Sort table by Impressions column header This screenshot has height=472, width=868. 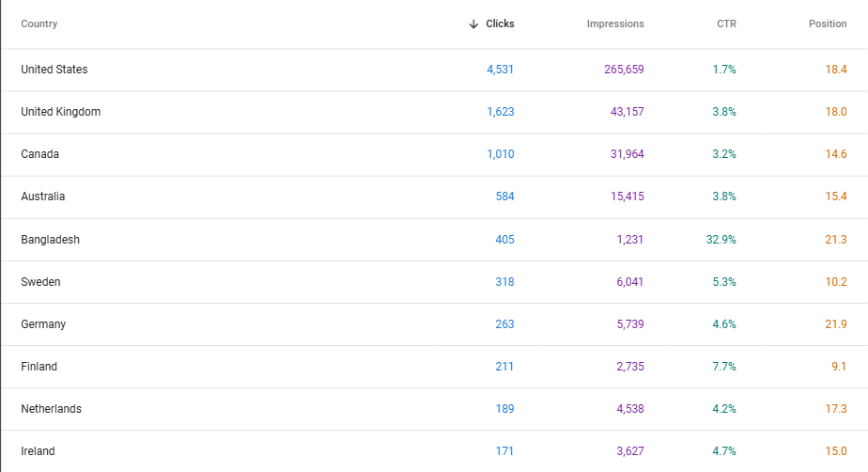615,24
